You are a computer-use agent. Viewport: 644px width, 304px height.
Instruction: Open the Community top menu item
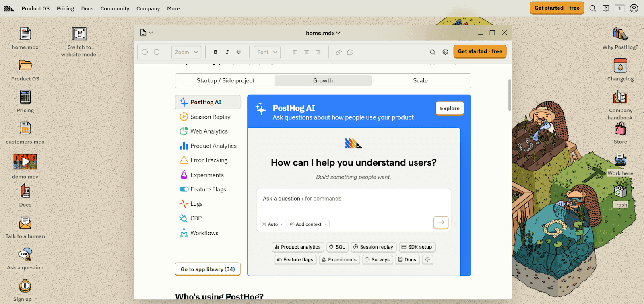(115, 8)
